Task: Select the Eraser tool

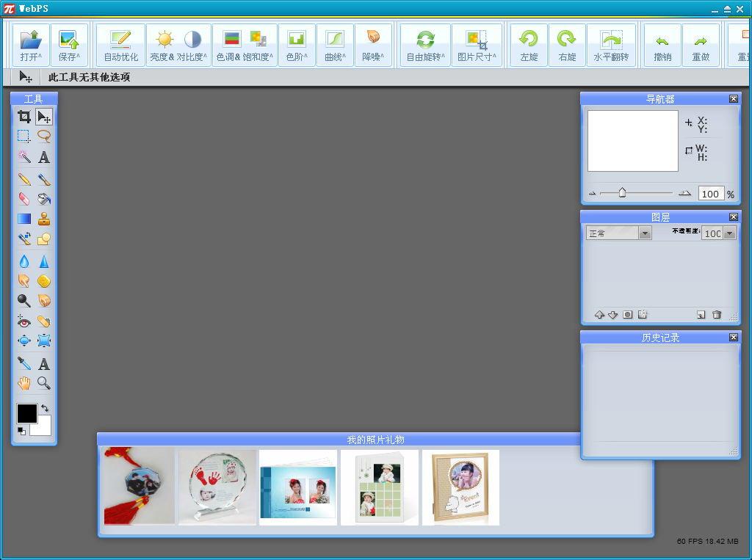Action: pyautogui.click(x=24, y=198)
